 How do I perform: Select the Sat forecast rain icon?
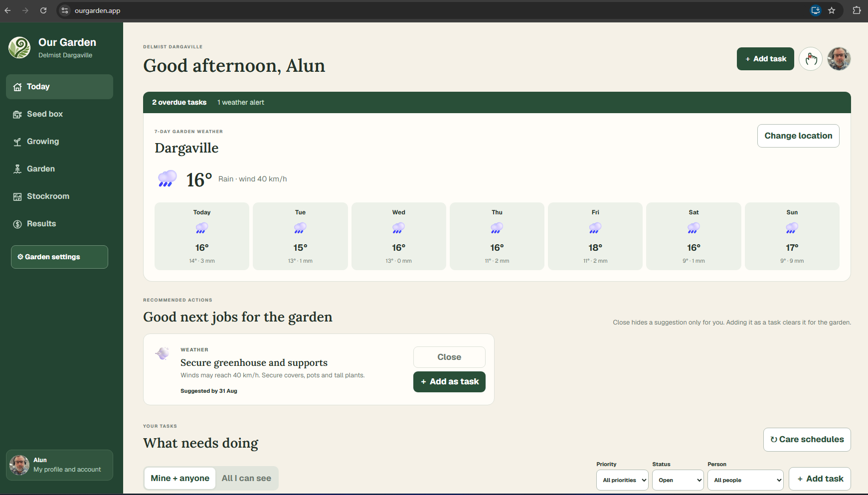694,228
